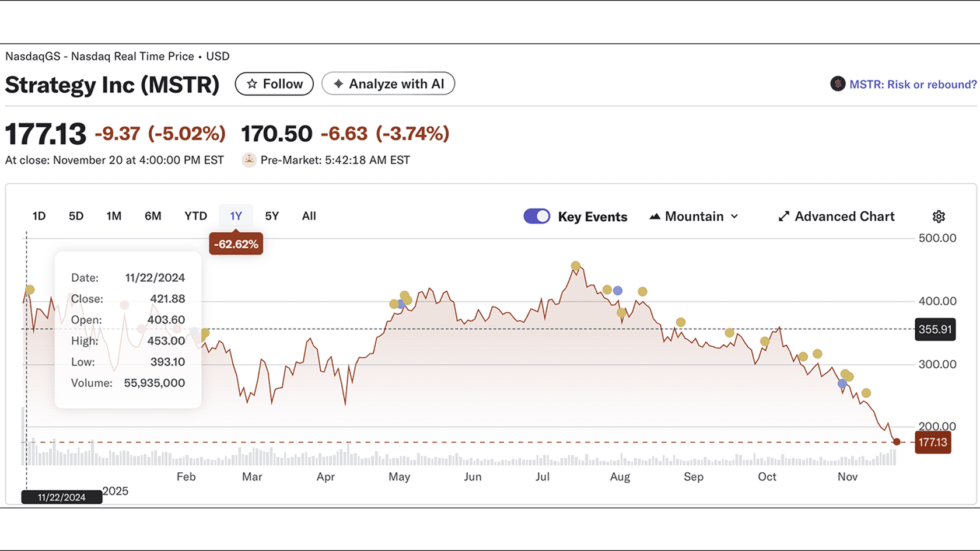980x551 pixels.
Task: Click the yellow key event marker near the July peak
Action: (x=576, y=265)
